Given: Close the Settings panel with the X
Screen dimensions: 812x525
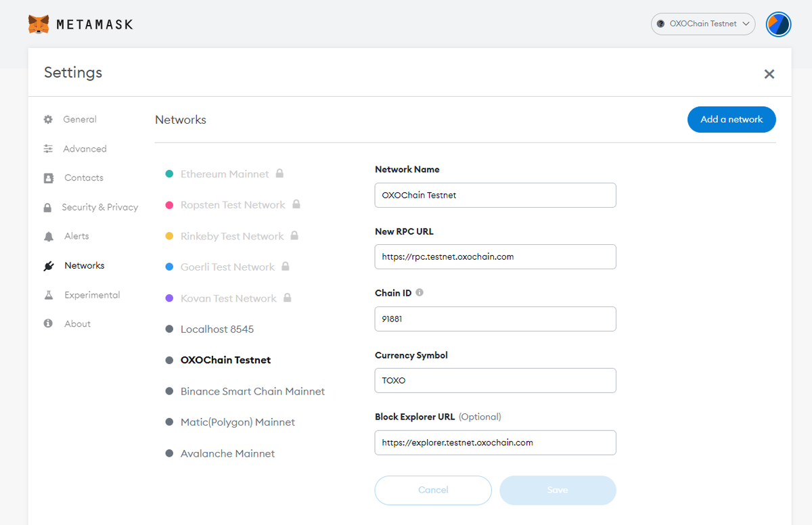Looking at the screenshot, I should (769, 74).
